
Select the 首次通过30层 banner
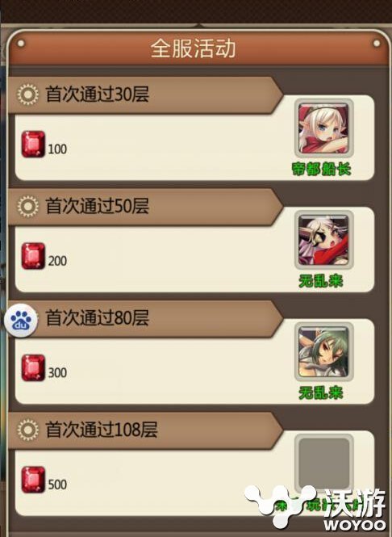[145, 94]
